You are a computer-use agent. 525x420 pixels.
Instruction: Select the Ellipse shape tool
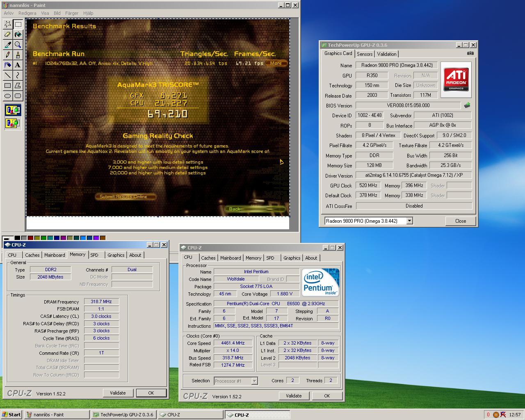[8, 96]
